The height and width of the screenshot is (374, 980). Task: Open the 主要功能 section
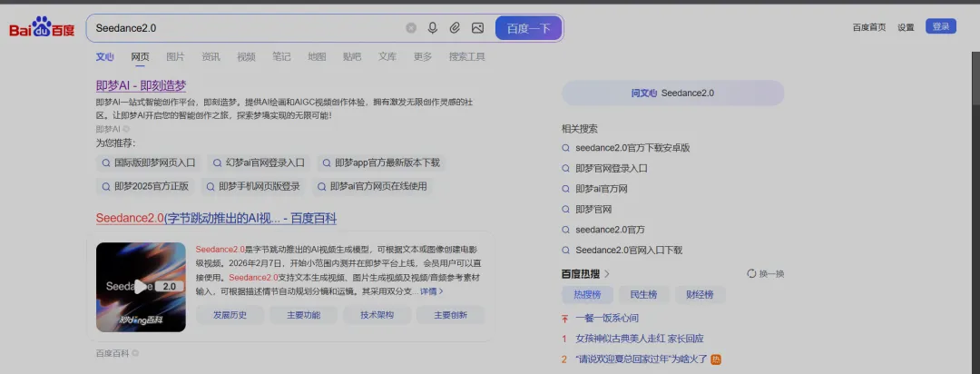pos(304,315)
